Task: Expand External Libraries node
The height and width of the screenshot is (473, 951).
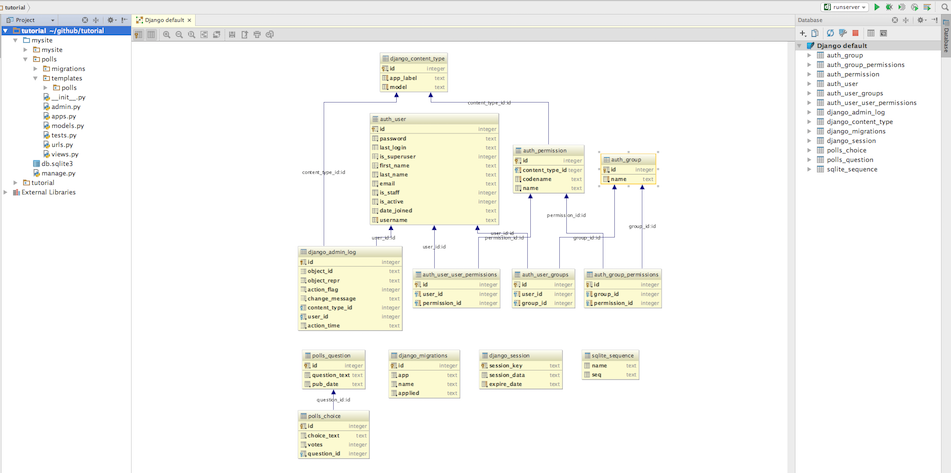Action: pyautogui.click(x=5, y=192)
